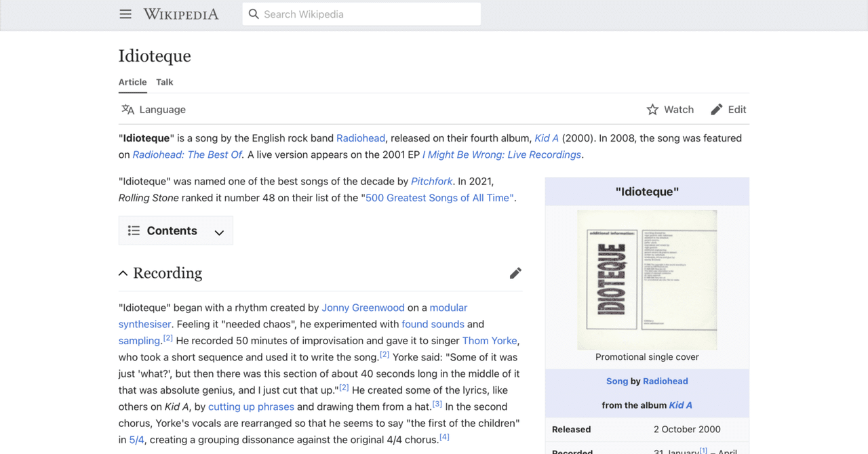Open Radiohead: The Best Of link
Image resolution: width=868 pixels, height=454 pixels.
pyautogui.click(x=187, y=155)
